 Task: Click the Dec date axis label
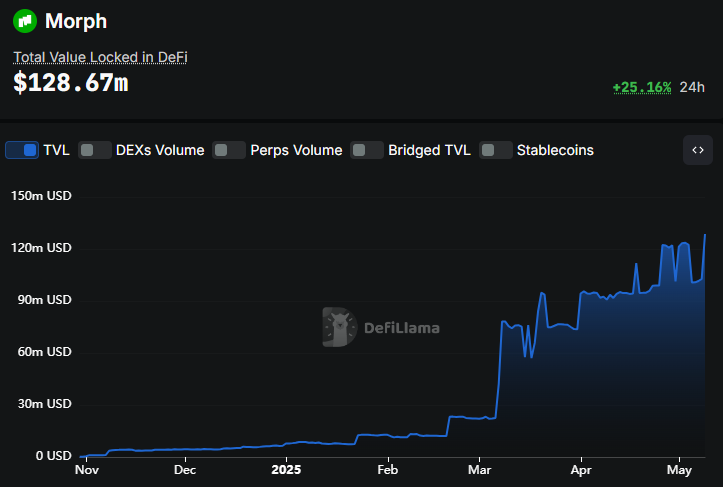coord(185,470)
